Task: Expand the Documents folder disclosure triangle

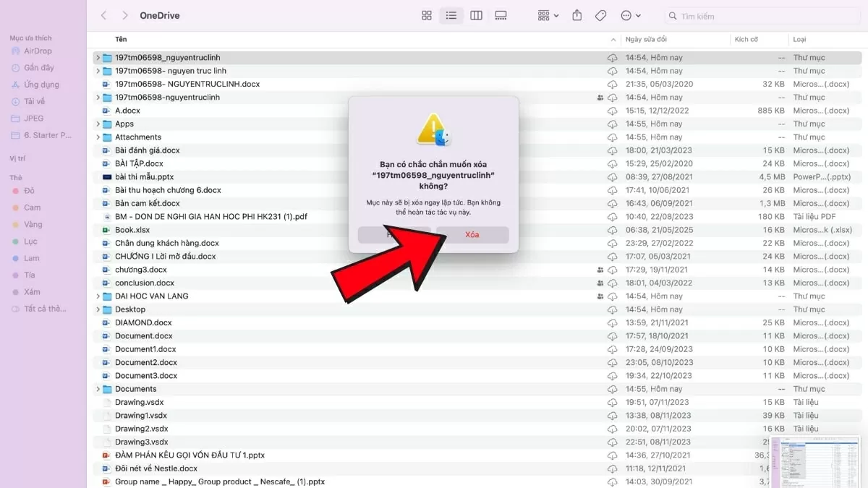Action: pyautogui.click(x=98, y=389)
